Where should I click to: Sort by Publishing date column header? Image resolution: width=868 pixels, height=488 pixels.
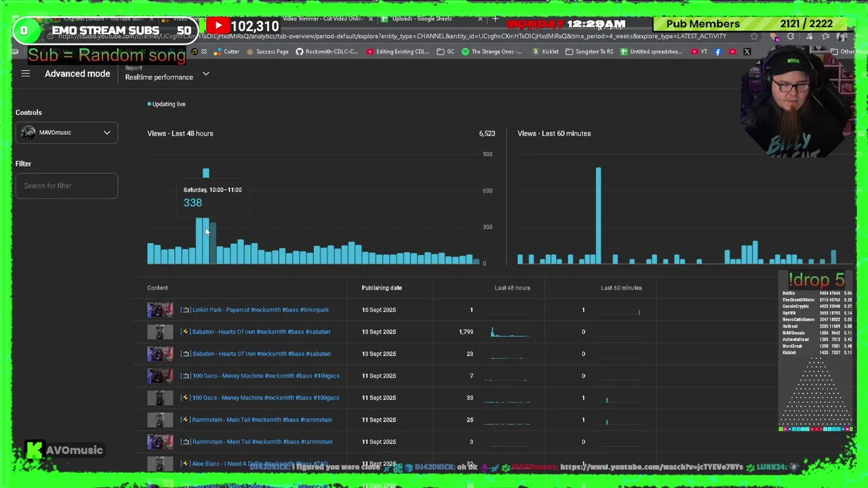click(x=382, y=287)
